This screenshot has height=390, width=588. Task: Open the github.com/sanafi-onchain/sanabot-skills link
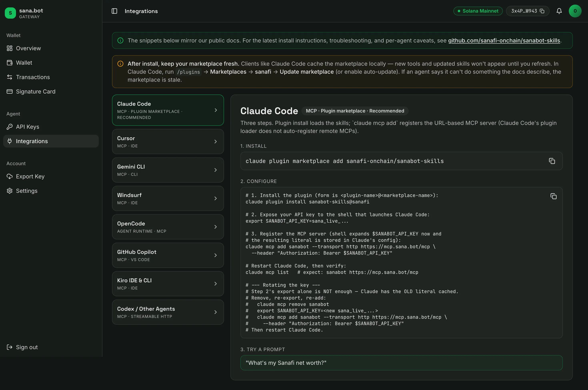pos(504,41)
